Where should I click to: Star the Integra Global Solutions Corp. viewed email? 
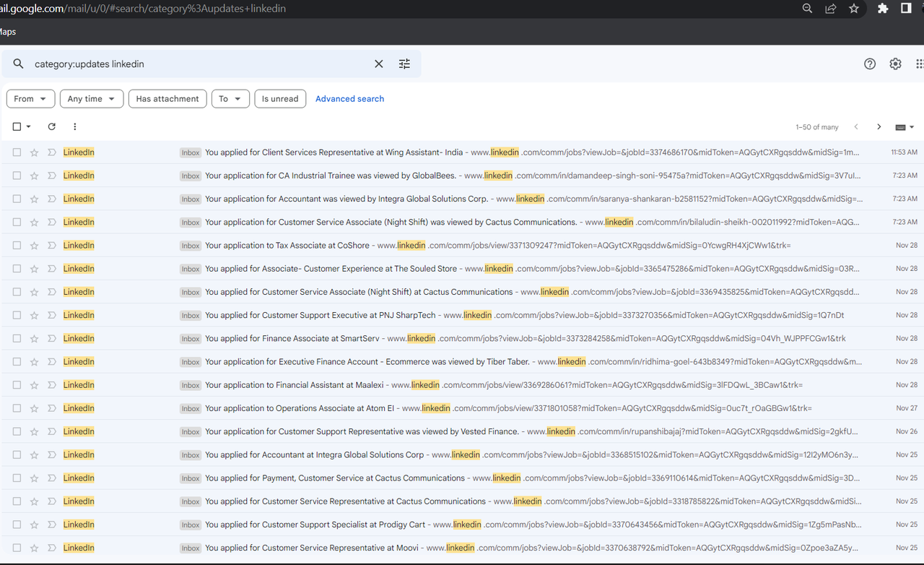click(34, 199)
